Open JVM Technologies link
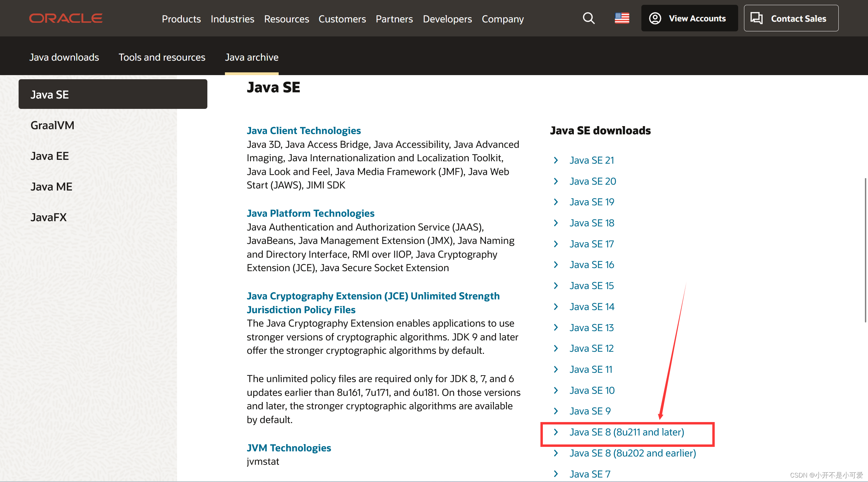 [289, 448]
